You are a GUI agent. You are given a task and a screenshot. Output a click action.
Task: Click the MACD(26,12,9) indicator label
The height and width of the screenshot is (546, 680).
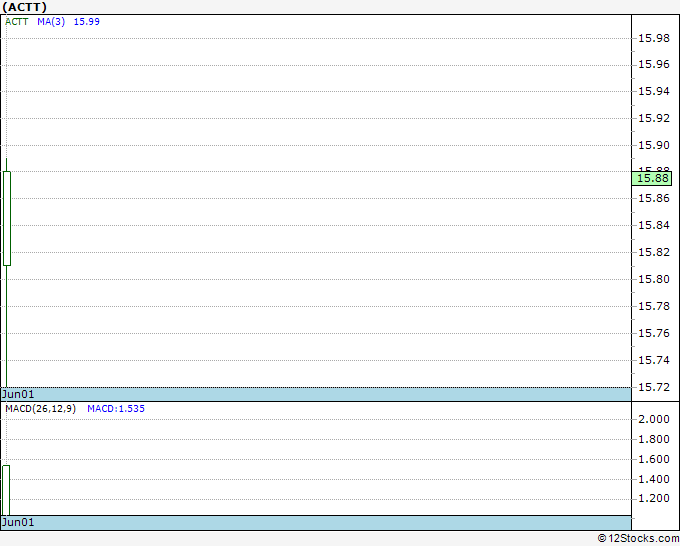pos(40,409)
